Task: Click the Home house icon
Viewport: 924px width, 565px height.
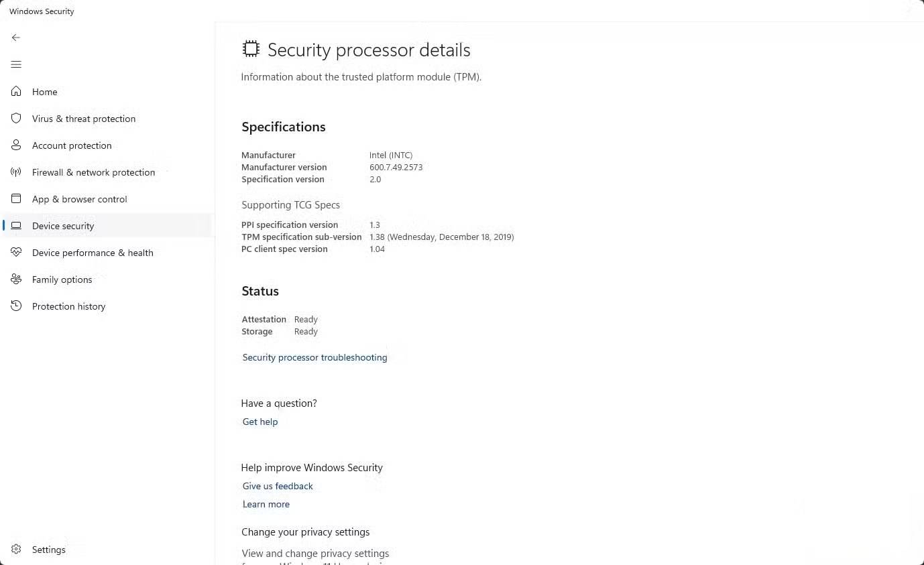Action: point(16,92)
